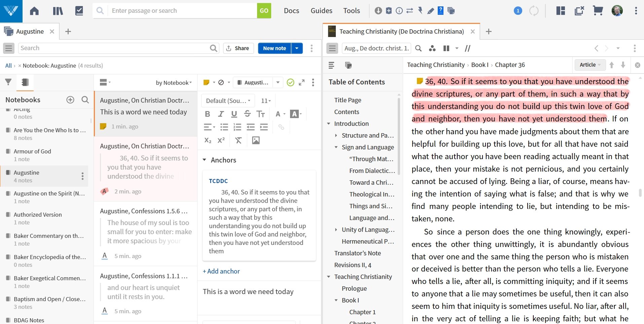Image resolution: width=644 pixels, height=324 pixels.
Task: Open the Default font family dropdown
Action: tap(228, 101)
